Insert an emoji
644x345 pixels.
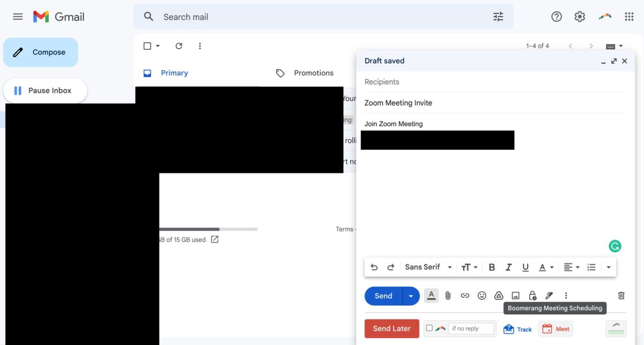[x=482, y=296]
